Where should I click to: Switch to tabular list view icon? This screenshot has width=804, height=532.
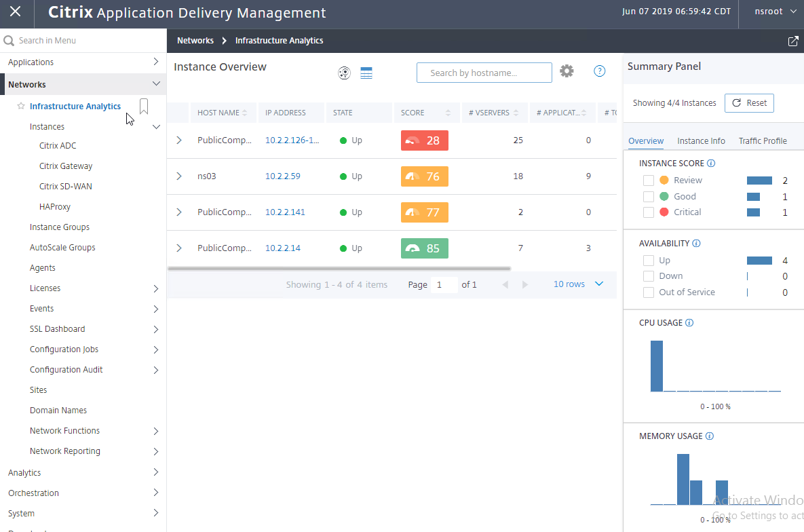pos(366,73)
